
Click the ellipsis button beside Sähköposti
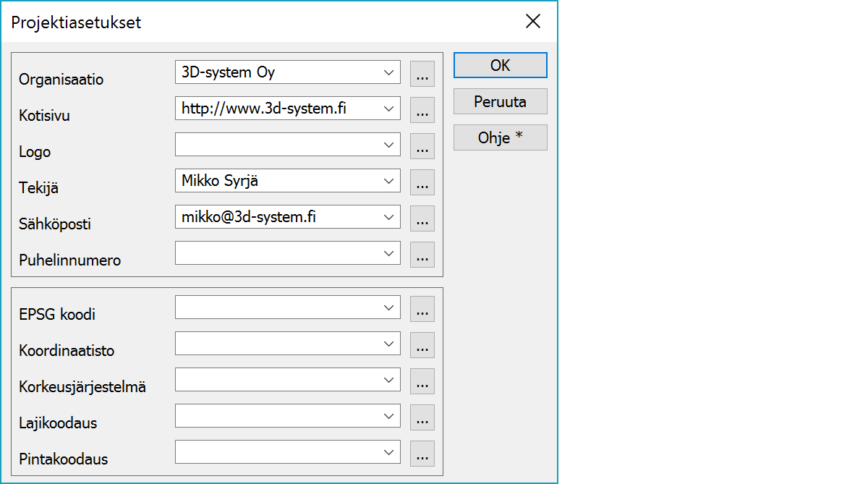422,218
